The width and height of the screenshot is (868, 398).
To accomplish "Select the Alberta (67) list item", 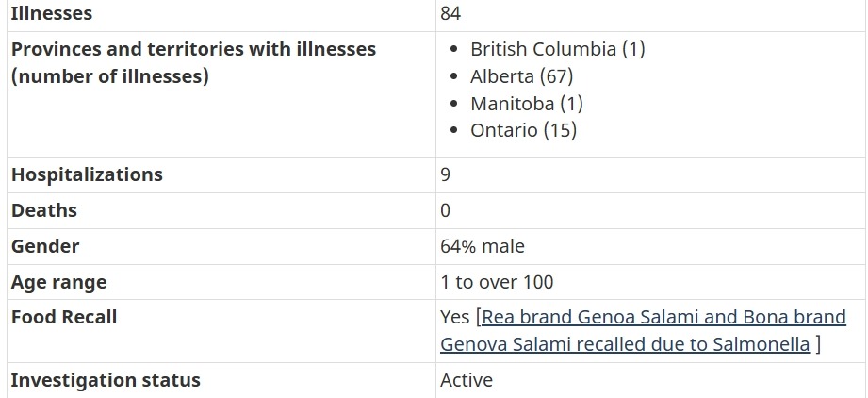I will click(521, 76).
